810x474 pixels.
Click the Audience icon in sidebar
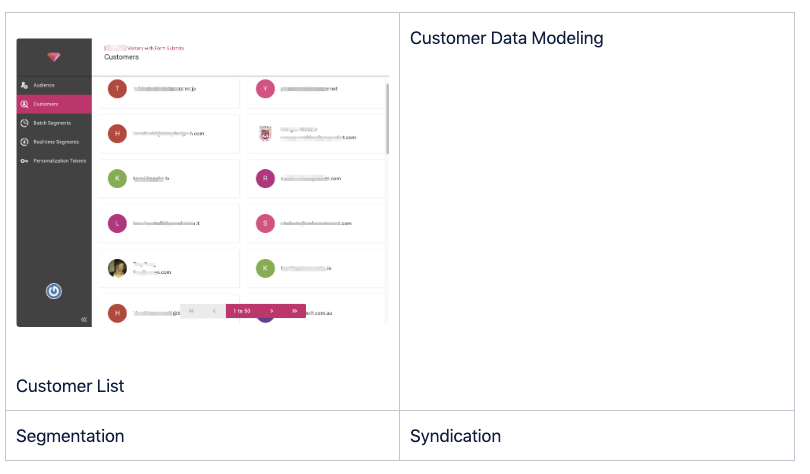24,85
